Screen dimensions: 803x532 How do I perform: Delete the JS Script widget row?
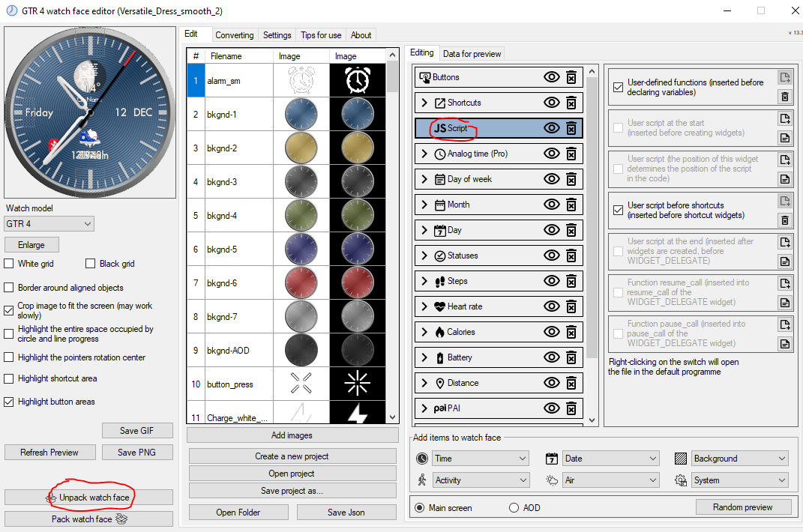[571, 128]
